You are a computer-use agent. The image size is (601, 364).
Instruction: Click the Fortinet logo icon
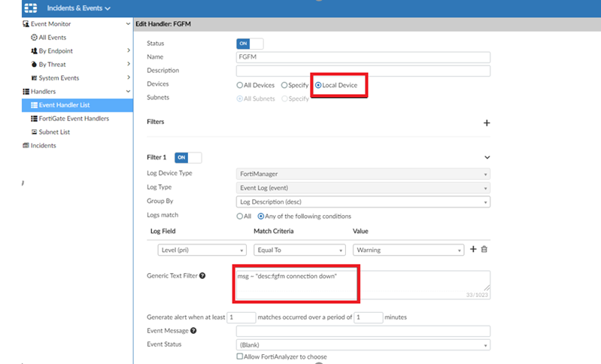pyautogui.click(x=31, y=8)
